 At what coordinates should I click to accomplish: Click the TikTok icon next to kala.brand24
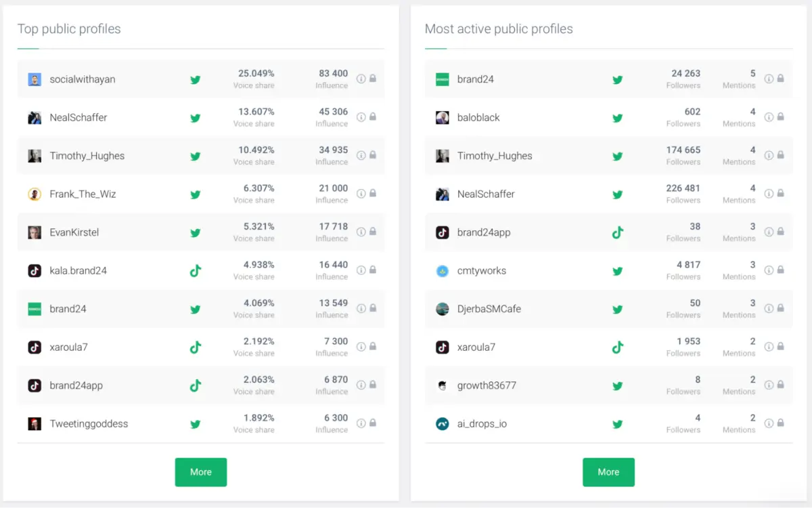[x=195, y=271]
